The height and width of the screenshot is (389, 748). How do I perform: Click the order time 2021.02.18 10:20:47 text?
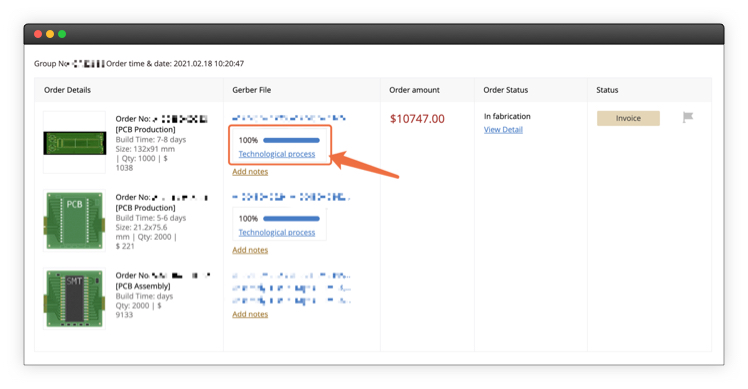click(x=208, y=63)
